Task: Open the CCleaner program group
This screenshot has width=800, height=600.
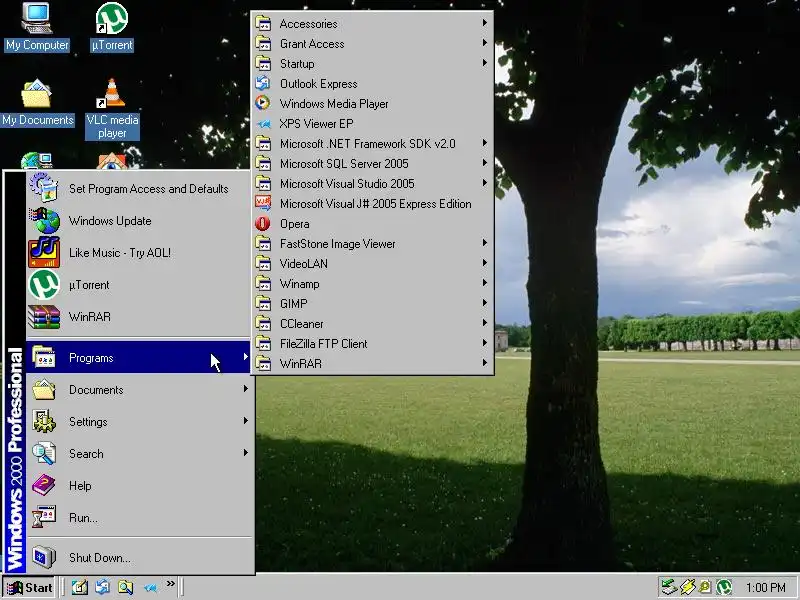Action: coord(372,323)
